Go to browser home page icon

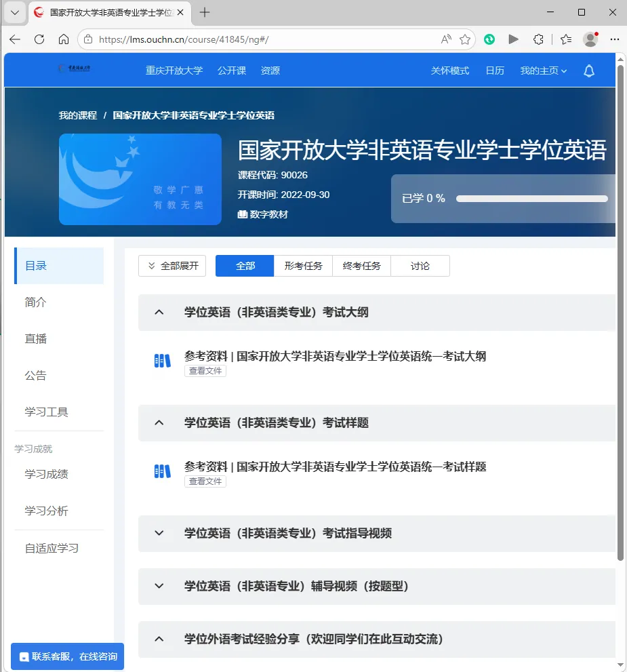click(64, 39)
